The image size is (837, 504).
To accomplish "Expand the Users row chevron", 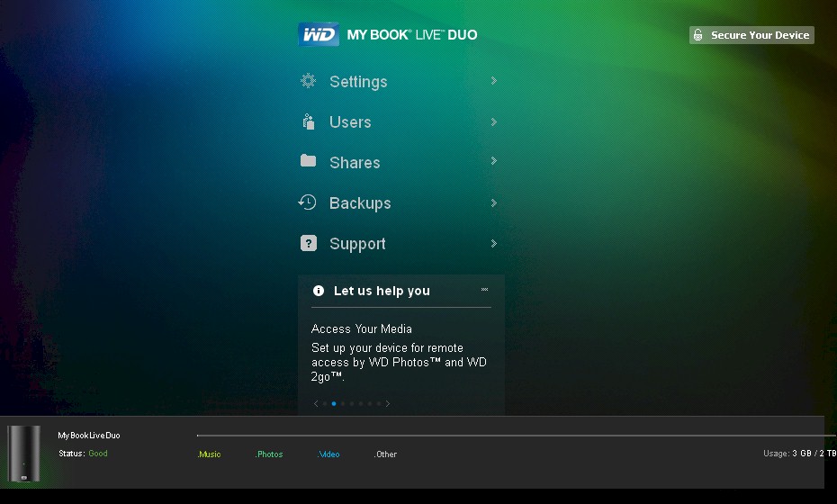I will click(494, 122).
